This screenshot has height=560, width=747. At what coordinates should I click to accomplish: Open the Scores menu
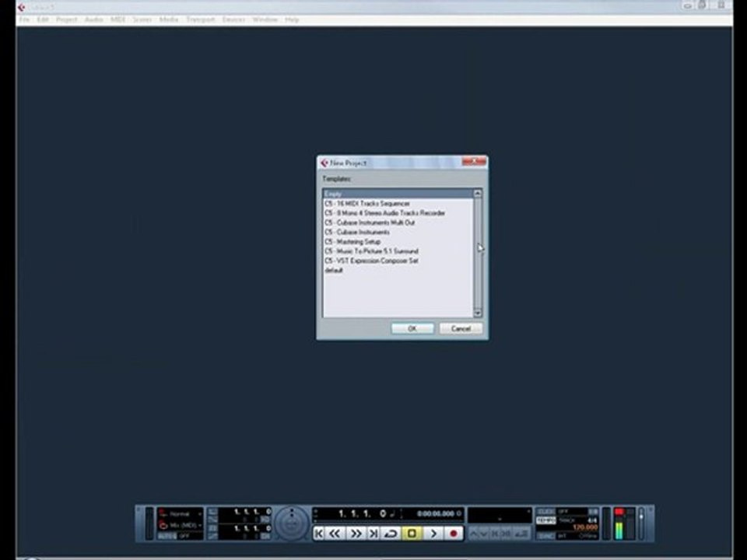[x=142, y=19]
